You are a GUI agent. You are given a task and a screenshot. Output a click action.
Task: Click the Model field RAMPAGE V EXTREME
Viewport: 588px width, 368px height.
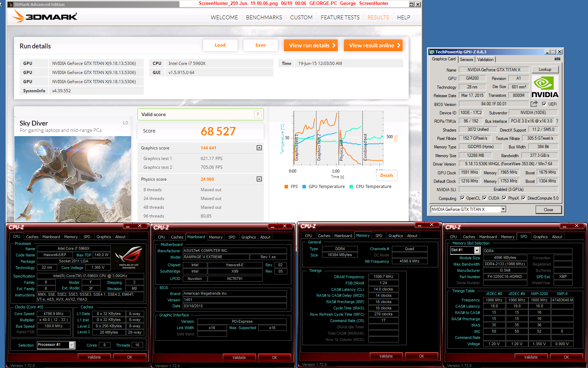click(x=216, y=257)
